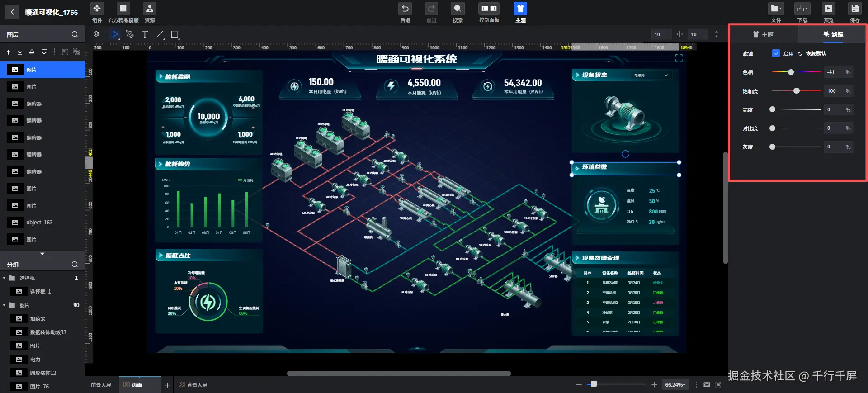Adjust the canvas zoom slider
This screenshot has width=868, height=393.
click(x=617, y=384)
